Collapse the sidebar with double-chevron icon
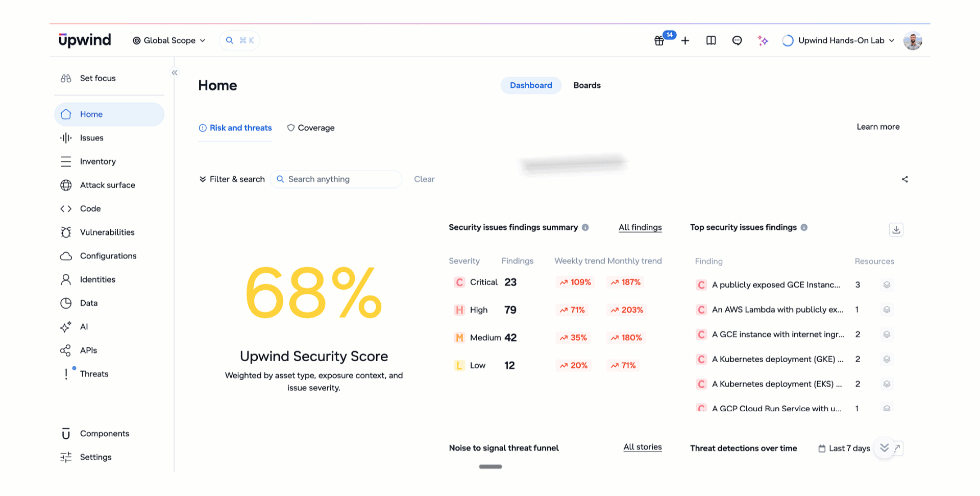Image resolution: width=980 pixels, height=496 pixels. point(175,73)
